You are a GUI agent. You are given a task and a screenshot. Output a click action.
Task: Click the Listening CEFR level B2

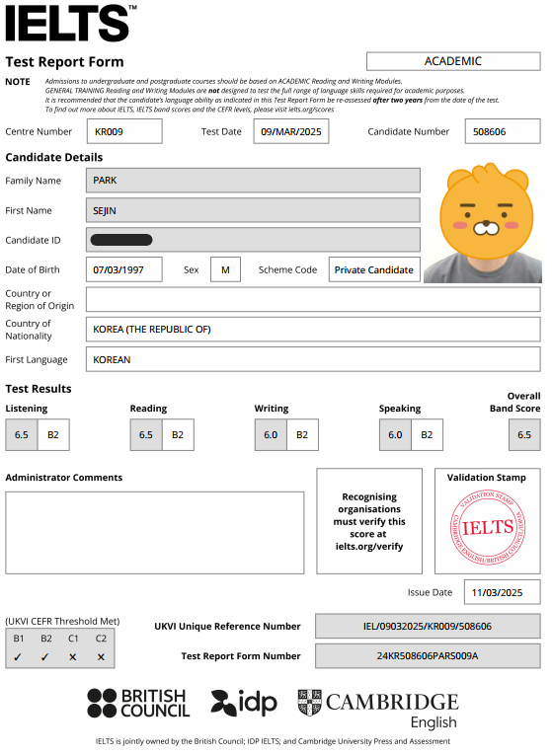(x=53, y=435)
